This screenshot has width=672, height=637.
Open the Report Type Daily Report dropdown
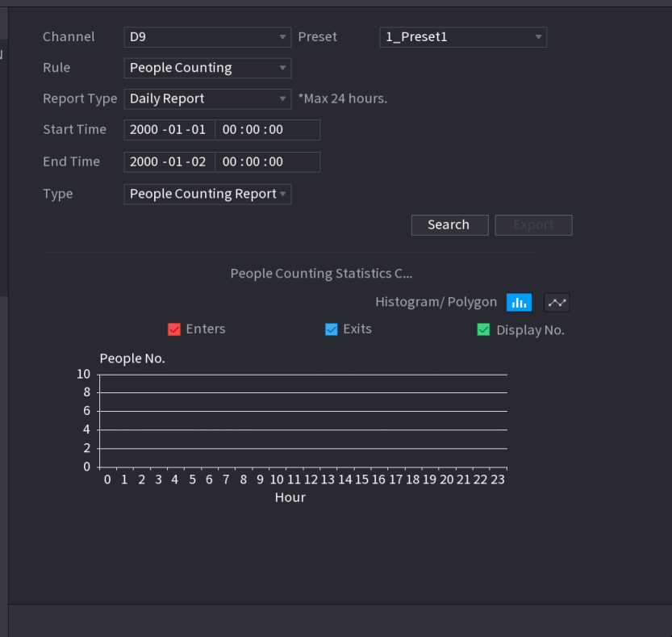point(207,98)
